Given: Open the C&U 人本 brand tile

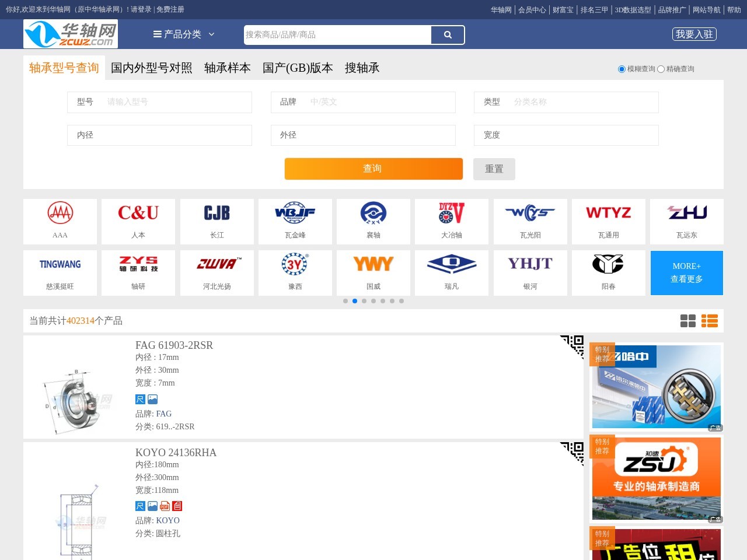Looking at the screenshot, I should coord(138,222).
